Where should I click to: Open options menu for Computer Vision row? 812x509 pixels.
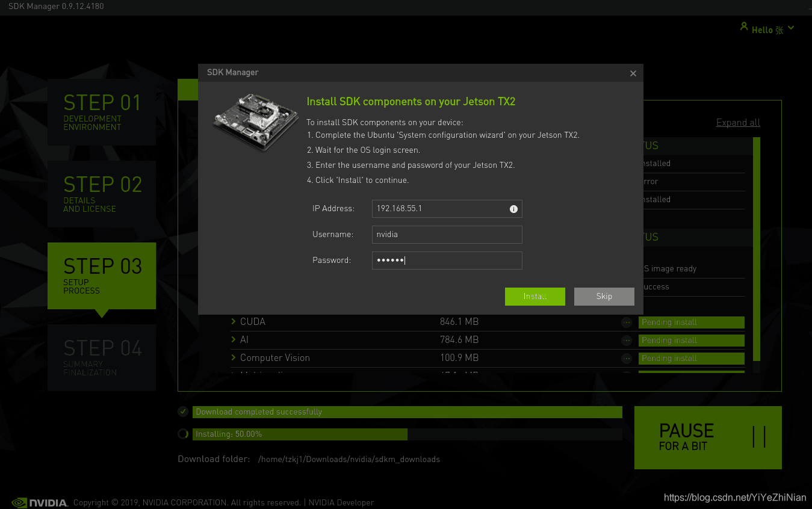(627, 359)
